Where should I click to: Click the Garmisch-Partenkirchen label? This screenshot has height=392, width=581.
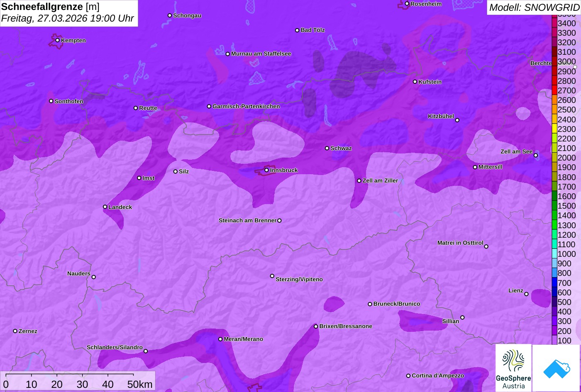coord(246,107)
